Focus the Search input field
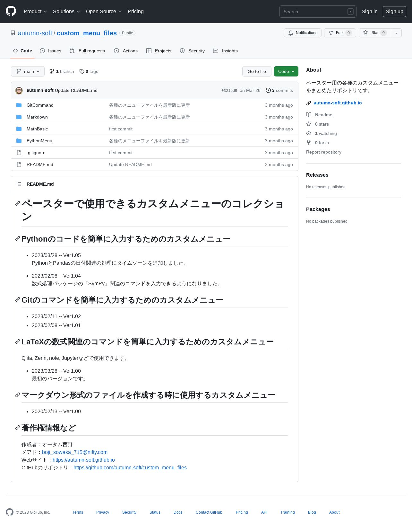The image size is (412, 532). [318, 12]
